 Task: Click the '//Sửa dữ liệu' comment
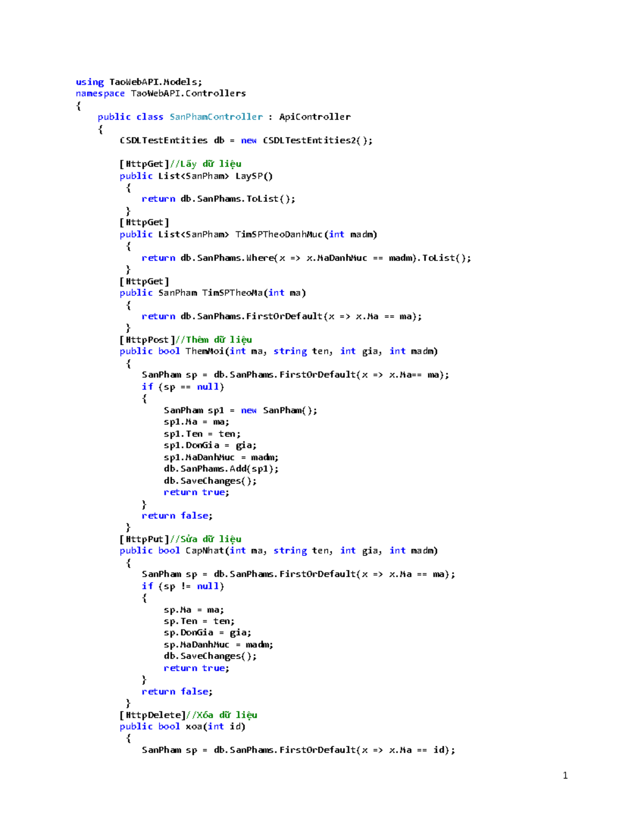point(206,539)
